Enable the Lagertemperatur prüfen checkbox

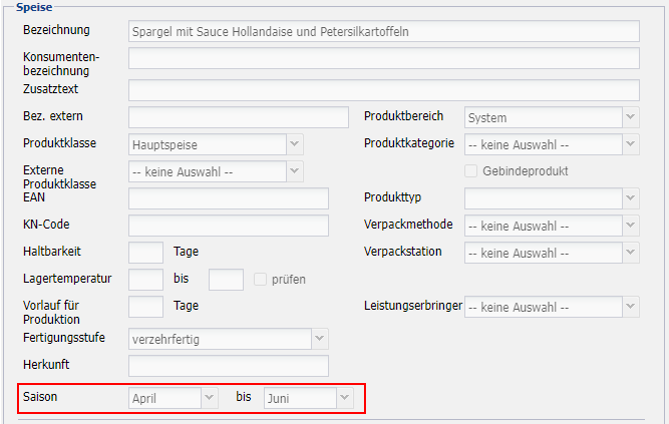261,279
